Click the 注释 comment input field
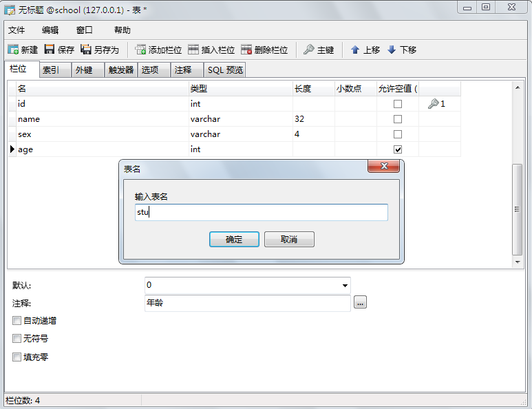532x409 pixels. coord(247,303)
